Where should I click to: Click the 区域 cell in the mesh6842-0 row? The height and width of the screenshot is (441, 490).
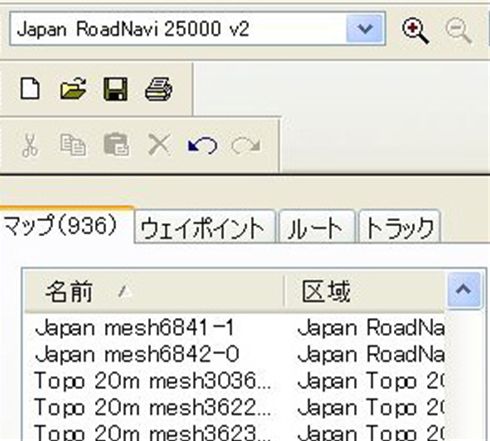point(371,354)
